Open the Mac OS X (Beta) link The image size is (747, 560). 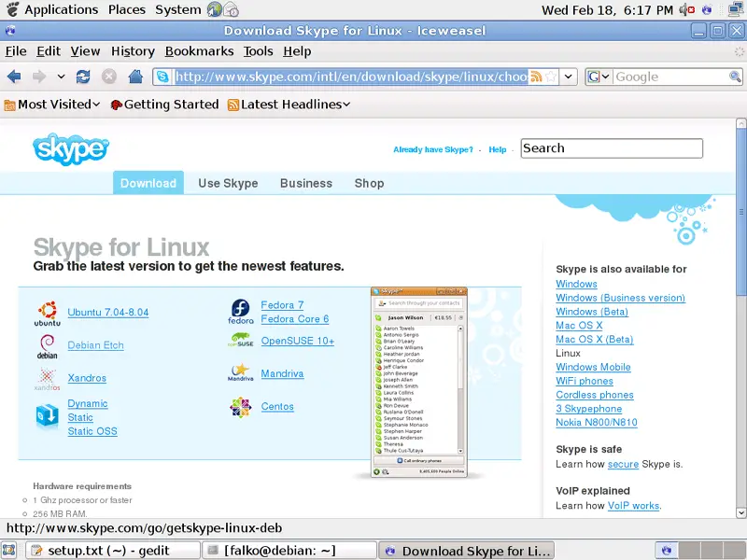[x=595, y=340]
